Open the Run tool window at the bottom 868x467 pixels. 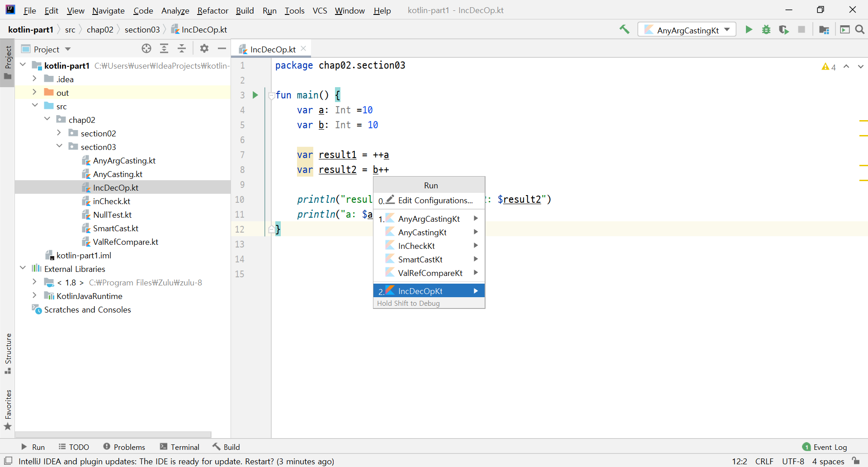click(x=33, y=447)
